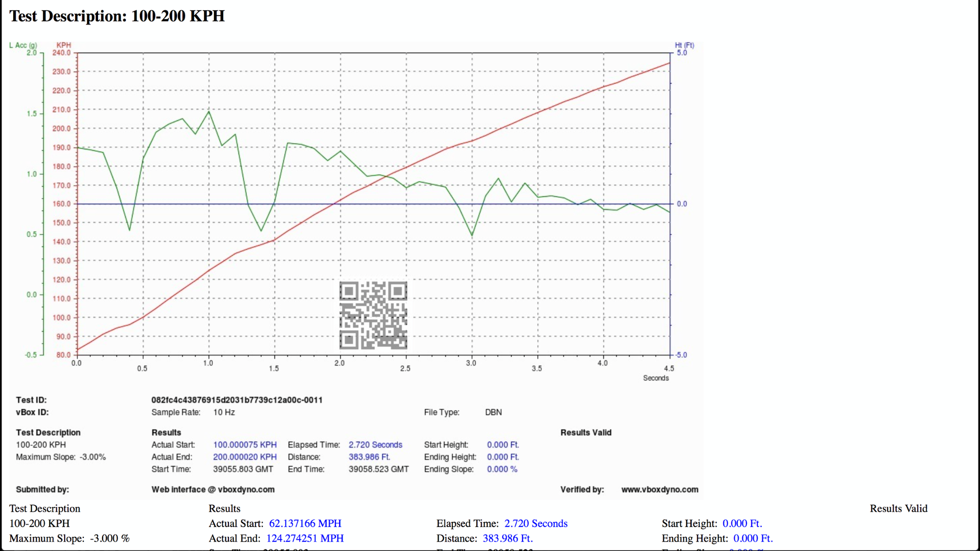Viewport: 980px width, 551px height.
Task: Click the 240.0 KPH axis tick label
Action: (x=62, y=53)
